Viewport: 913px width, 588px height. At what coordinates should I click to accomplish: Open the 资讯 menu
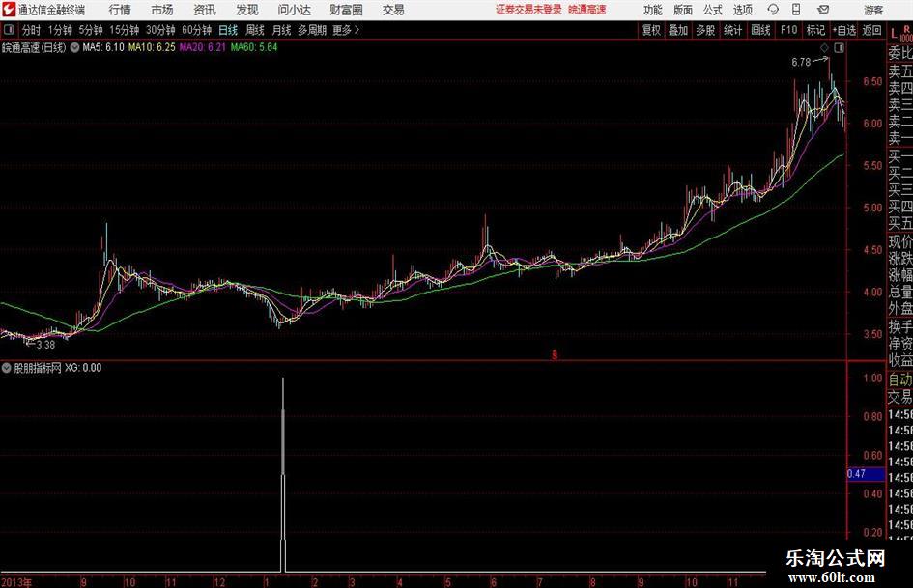205,10
